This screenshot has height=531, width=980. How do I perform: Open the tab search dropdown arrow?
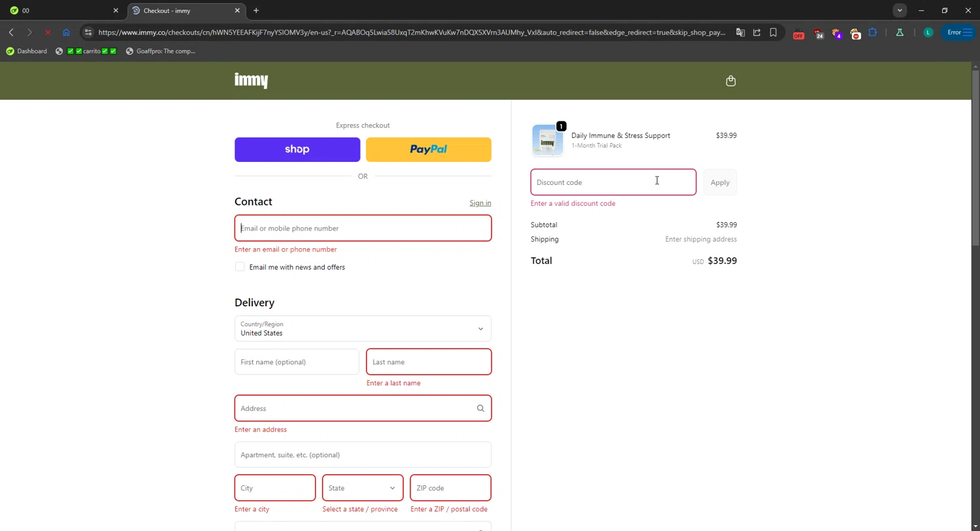(900, 10)
